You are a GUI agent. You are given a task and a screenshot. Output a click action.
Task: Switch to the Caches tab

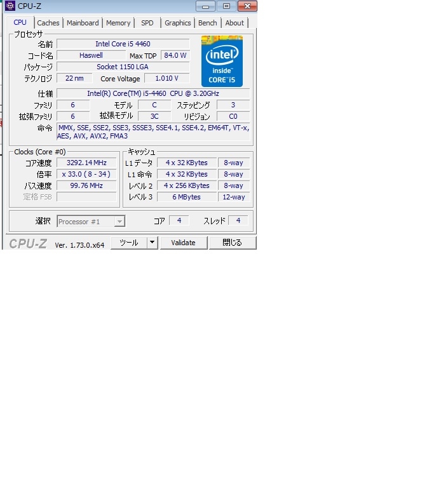click(48, 23)
